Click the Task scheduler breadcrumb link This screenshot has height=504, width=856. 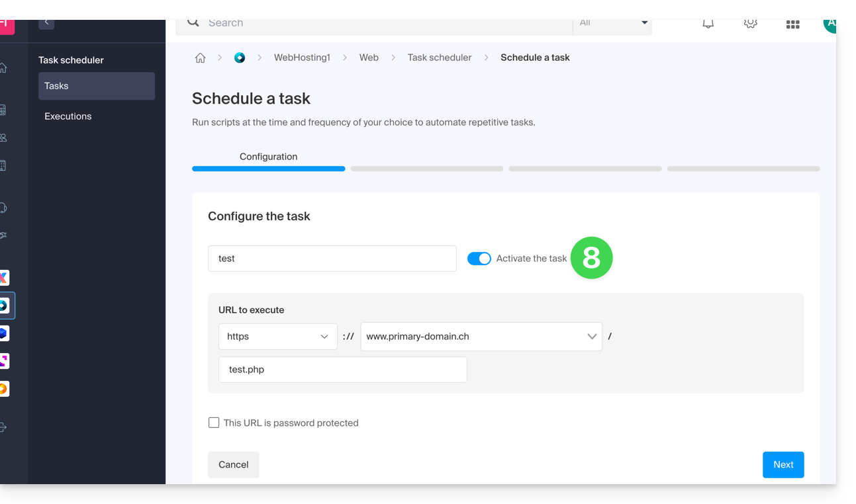coord(440,58)
